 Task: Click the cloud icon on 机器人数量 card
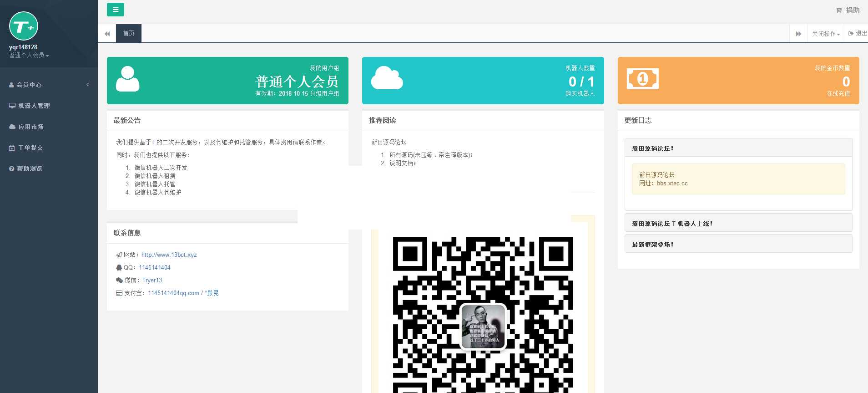(x=387, y=77)
